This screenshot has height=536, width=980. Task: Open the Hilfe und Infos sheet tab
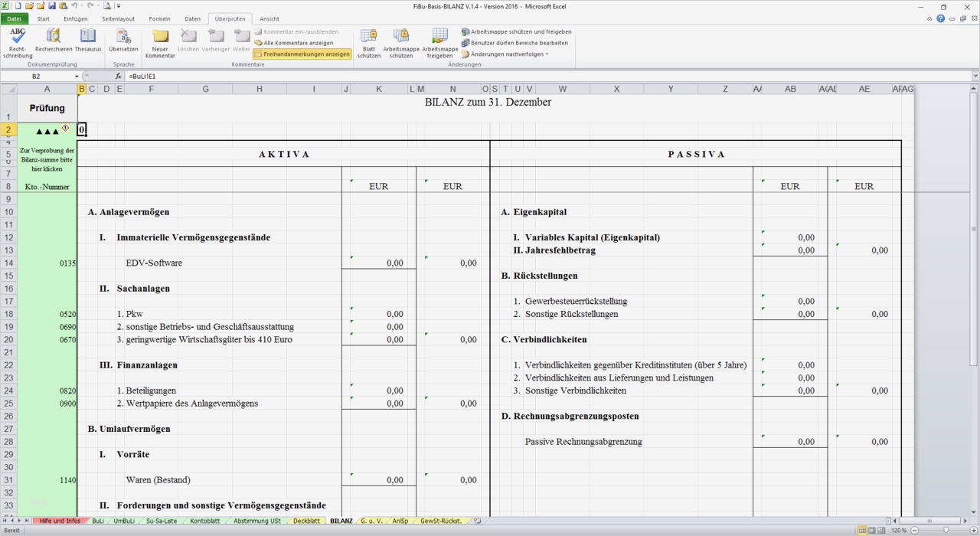tap(60, 521)
